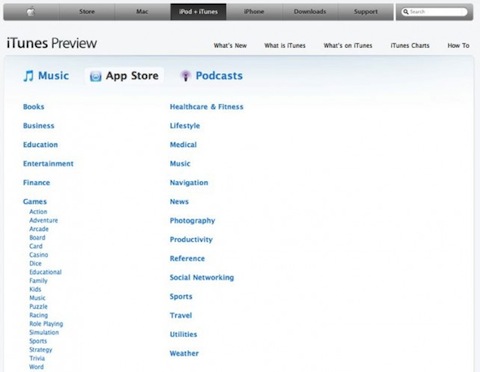Open the Games category heading
The width and height of the screenshot is (480, 372).
[35, 202]
